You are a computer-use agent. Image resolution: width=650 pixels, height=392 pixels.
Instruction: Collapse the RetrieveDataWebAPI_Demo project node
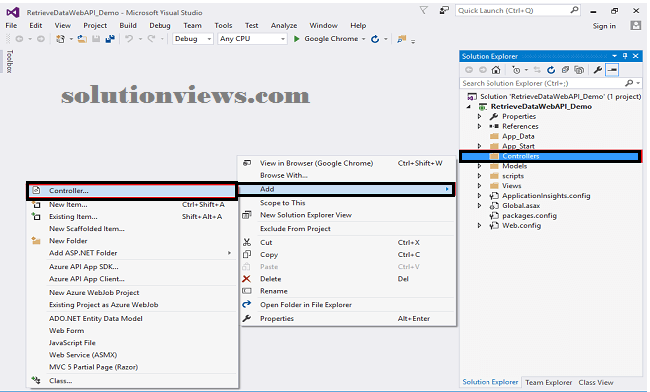[x=469, y=106]
